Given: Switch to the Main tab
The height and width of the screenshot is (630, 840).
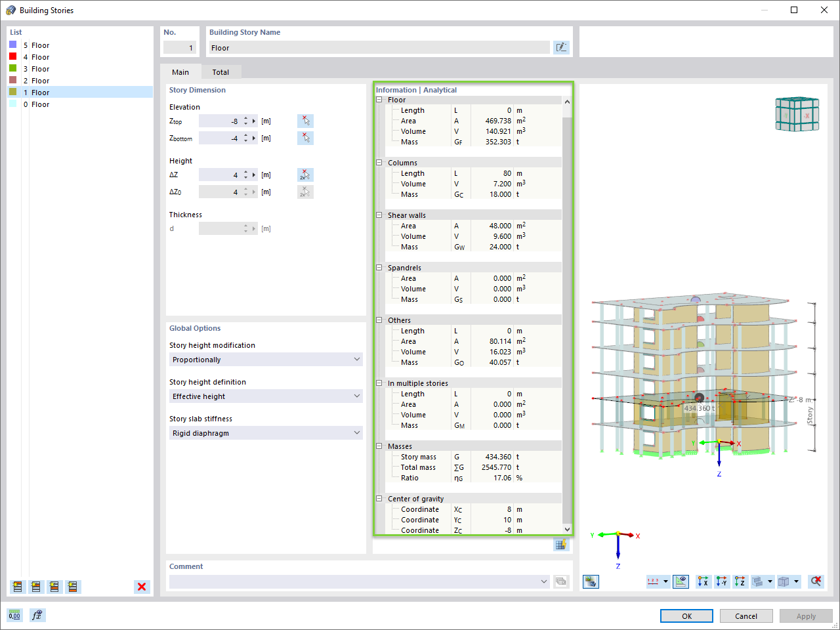Looking at the screenshot, I should (x=180, y=72).
